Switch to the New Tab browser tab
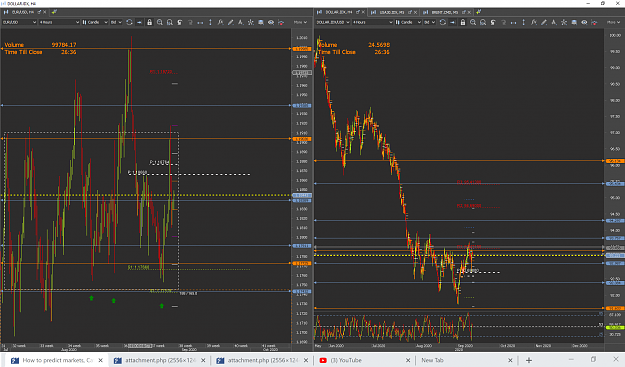The height and width of the screenshot is (367, 625). pos(466,360)
